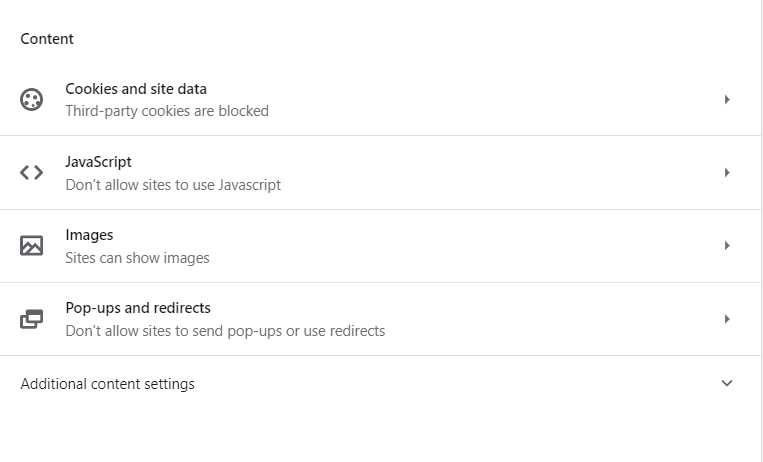763x462 pixels.
Task: Open Cookies and site data title
Action: pyautogui.click(x=136, y=89)
